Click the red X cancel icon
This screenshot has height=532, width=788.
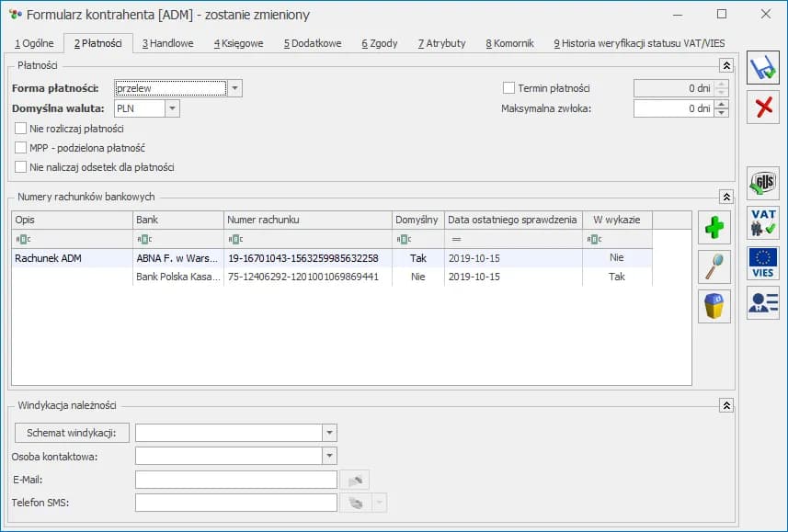click(x=762, y=108)
